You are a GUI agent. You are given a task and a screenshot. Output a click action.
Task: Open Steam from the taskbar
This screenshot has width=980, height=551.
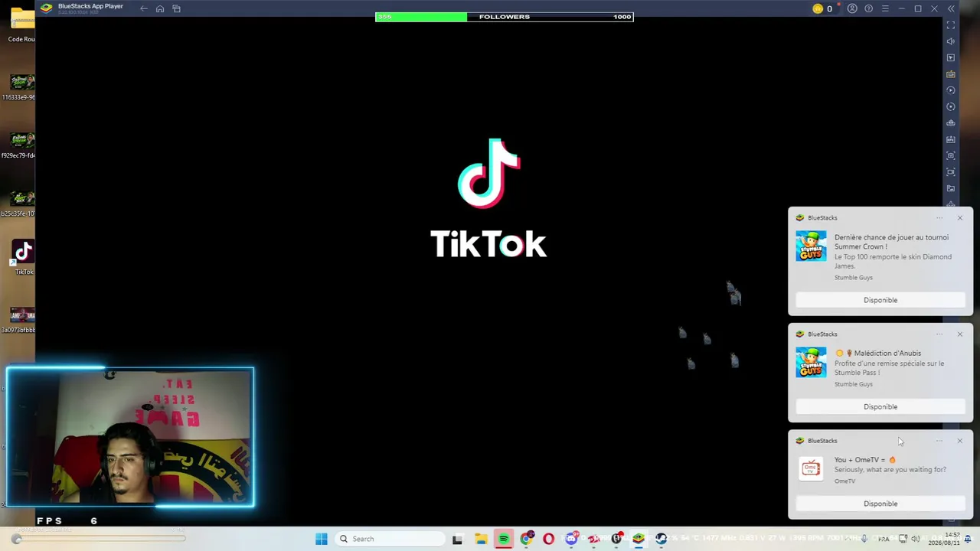661,539
